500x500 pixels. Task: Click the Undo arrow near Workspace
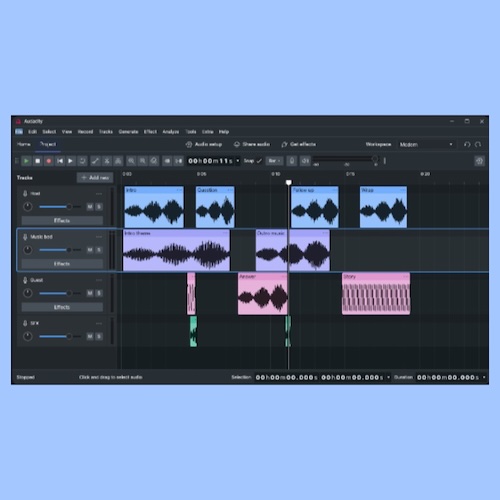[x=467, y=144]
